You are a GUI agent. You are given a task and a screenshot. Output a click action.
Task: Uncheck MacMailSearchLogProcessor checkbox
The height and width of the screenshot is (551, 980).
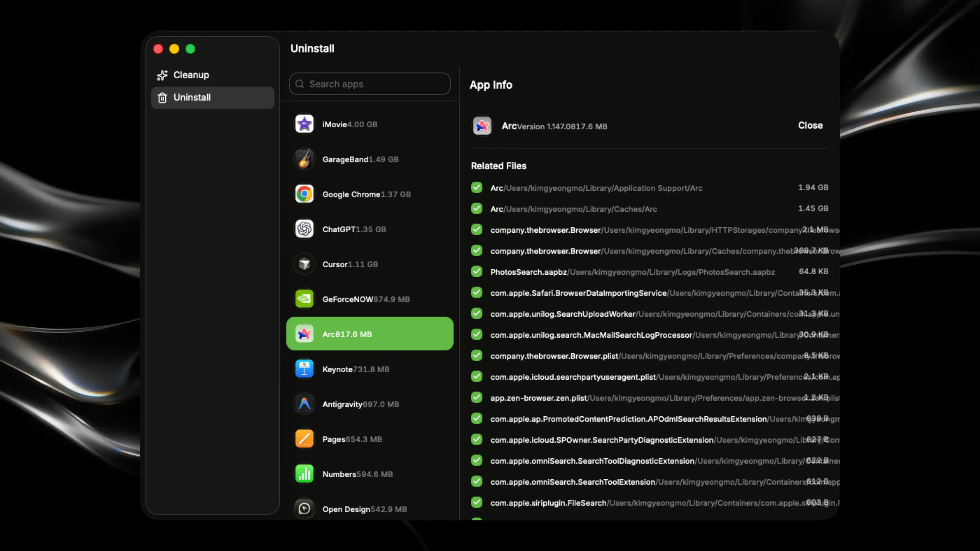tap(477, 334)
